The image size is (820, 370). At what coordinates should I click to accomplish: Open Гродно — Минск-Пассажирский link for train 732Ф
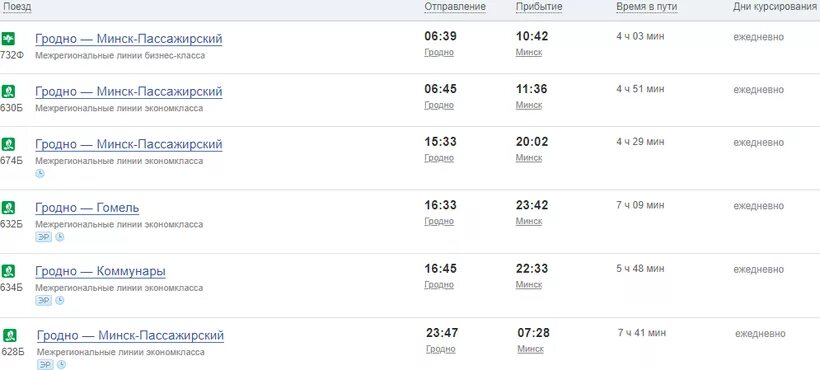click(129, 39)
